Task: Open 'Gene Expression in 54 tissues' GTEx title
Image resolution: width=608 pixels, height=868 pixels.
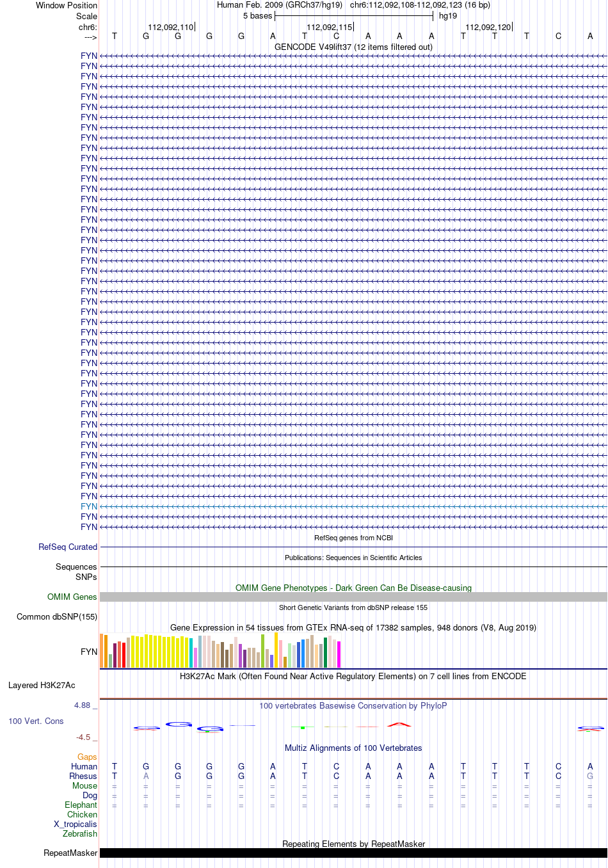Action: point(353,627)
